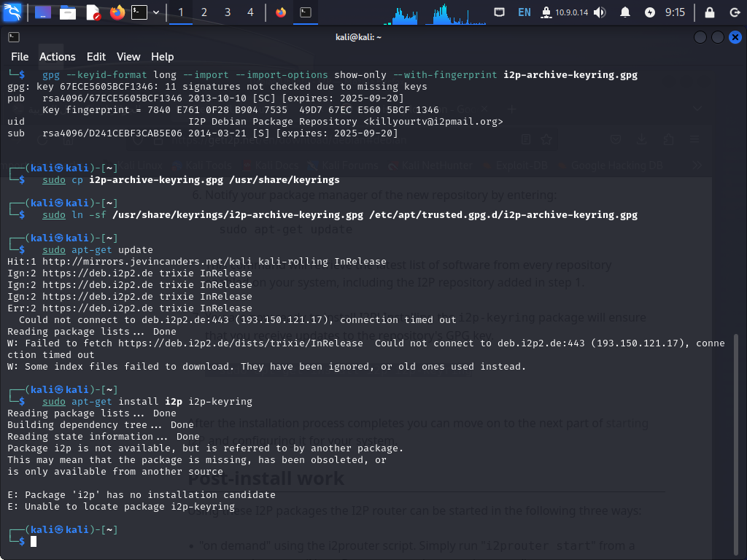
Task: Click 'W: Some index files failed to download' line
Action: tap(267, 367)
